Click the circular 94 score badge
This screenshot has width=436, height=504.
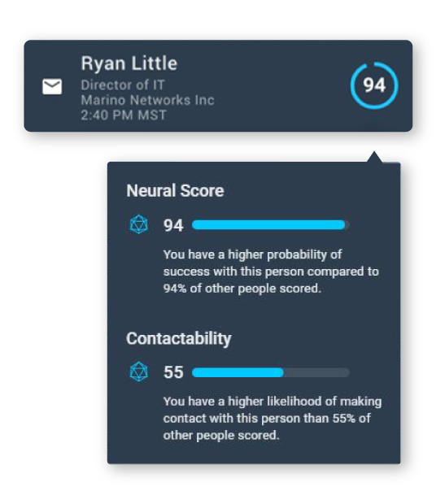click(374, 85)
